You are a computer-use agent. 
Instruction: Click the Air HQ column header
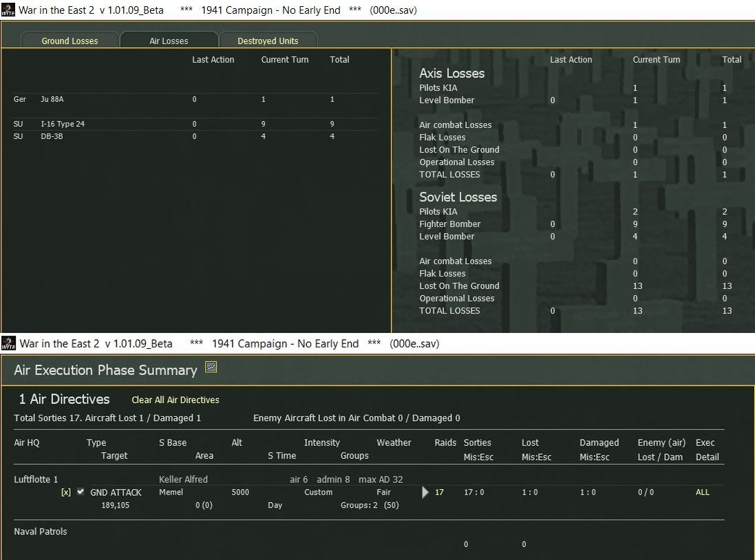pos(26,442)
